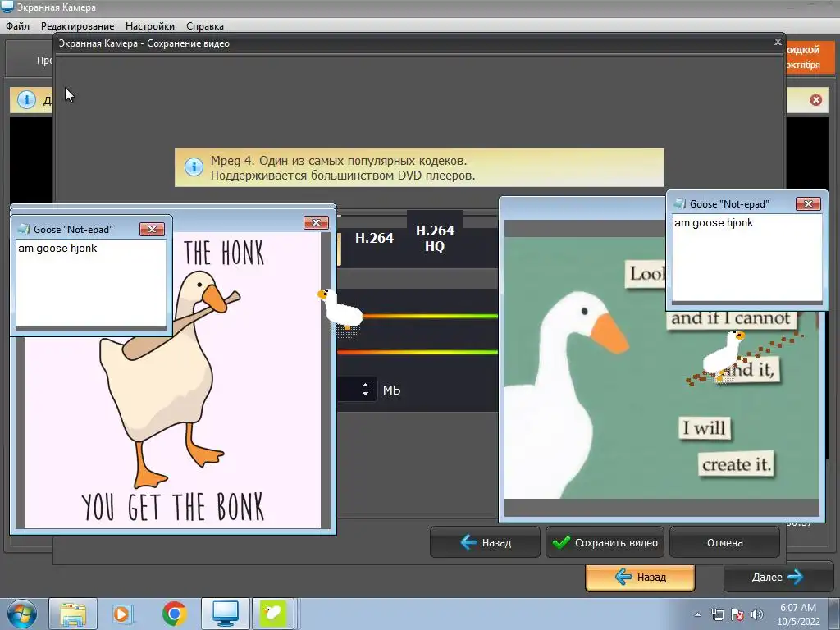
Task: Click the orange Назад button in main window
Action: click(x=640, y=577)
